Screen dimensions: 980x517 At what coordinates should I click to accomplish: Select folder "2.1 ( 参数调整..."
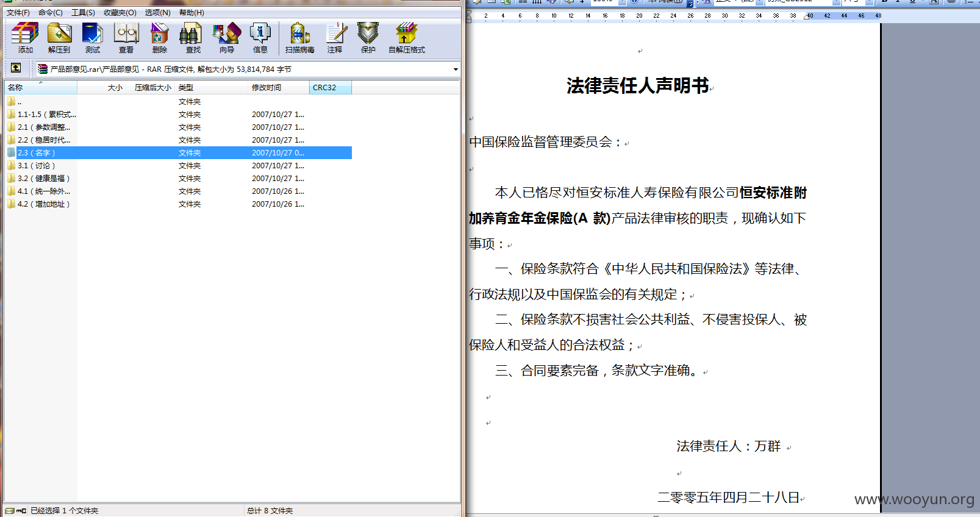(179, 127)
